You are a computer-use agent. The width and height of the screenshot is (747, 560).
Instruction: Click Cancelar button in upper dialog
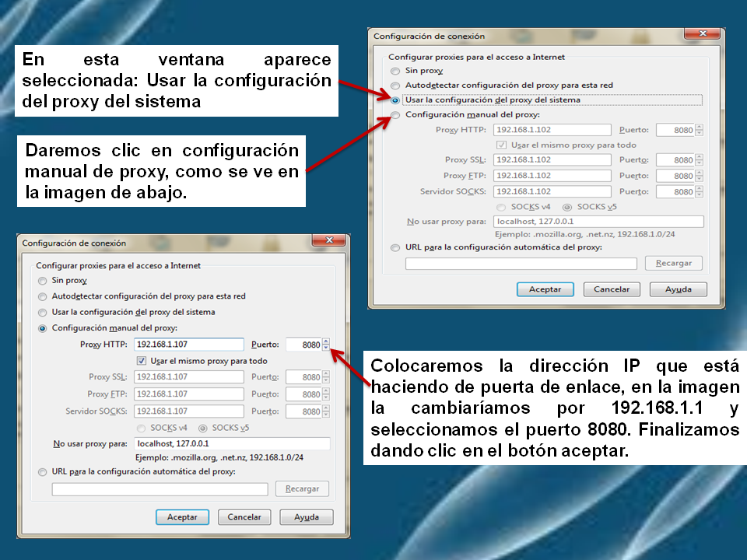point(612,289)
